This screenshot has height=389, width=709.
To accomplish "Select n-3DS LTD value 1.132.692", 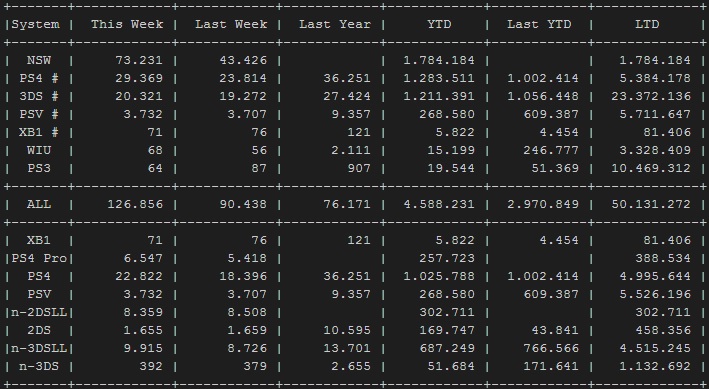I will point(655,366).
